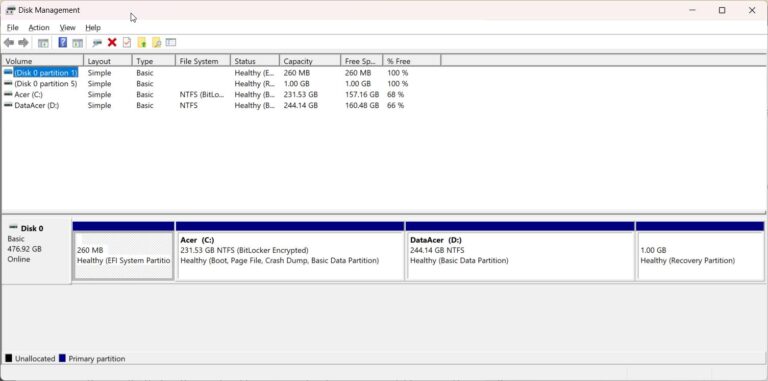The height and width of the screenshot is (381, 768).
Task: Click the 157.16 GB free space cell
Action: coord(361,94)
